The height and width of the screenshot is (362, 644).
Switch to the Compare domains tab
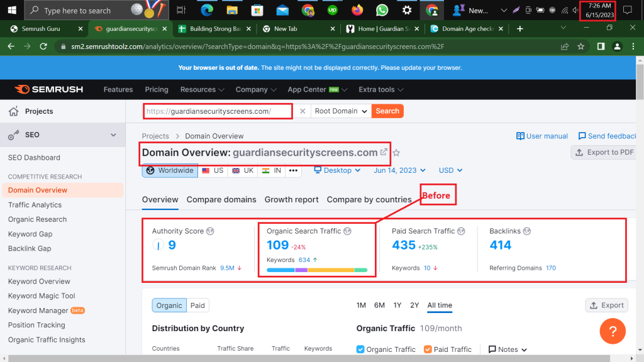pos(221,200)
